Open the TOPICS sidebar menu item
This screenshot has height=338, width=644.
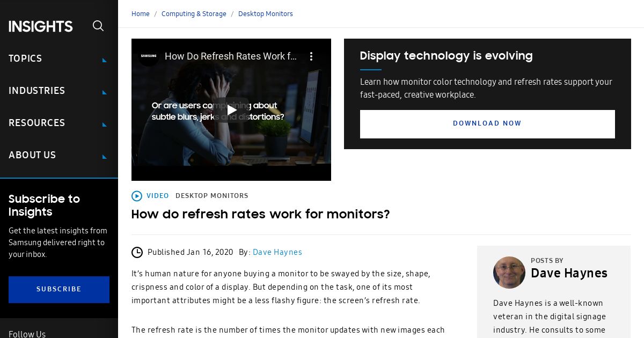coord(25,58)
